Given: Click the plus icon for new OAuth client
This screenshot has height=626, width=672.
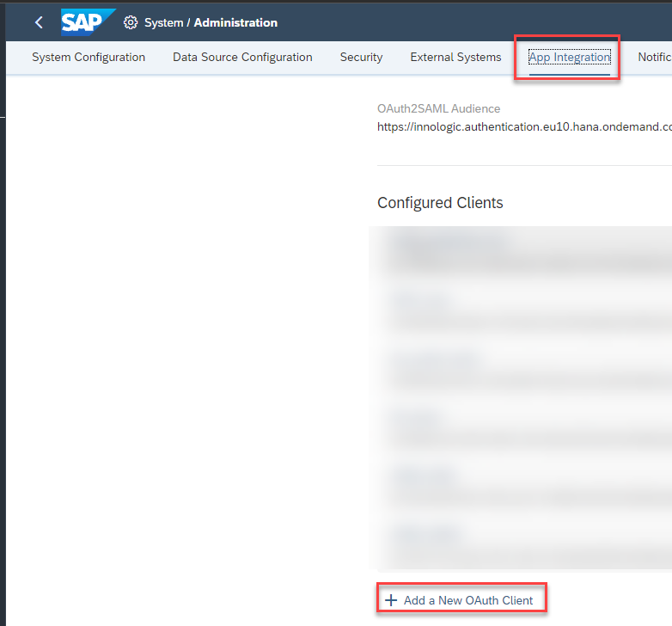Looking at the screenshot, I should pyautogui.click(x=391, y=600).
